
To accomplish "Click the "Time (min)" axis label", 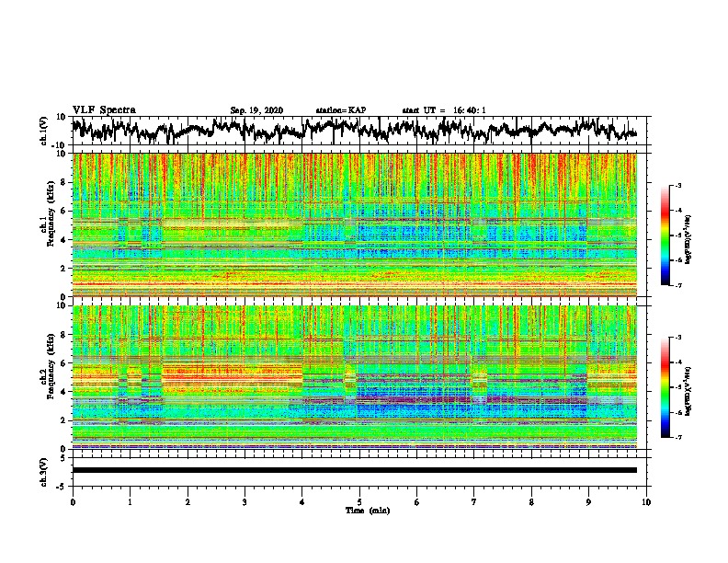I will 368,511.
